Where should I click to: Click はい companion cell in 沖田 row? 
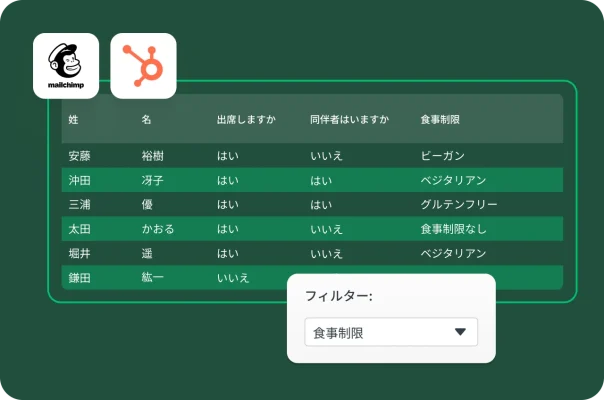(x=321, y=180)
